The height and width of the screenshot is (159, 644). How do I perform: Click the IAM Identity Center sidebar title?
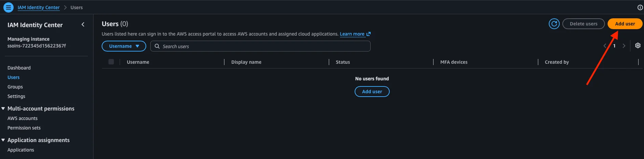coord(35,25)
